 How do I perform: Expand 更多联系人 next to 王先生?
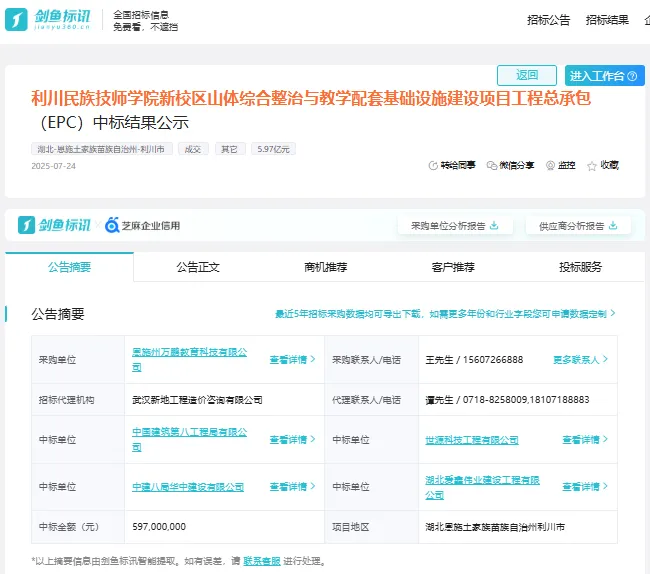580,359
